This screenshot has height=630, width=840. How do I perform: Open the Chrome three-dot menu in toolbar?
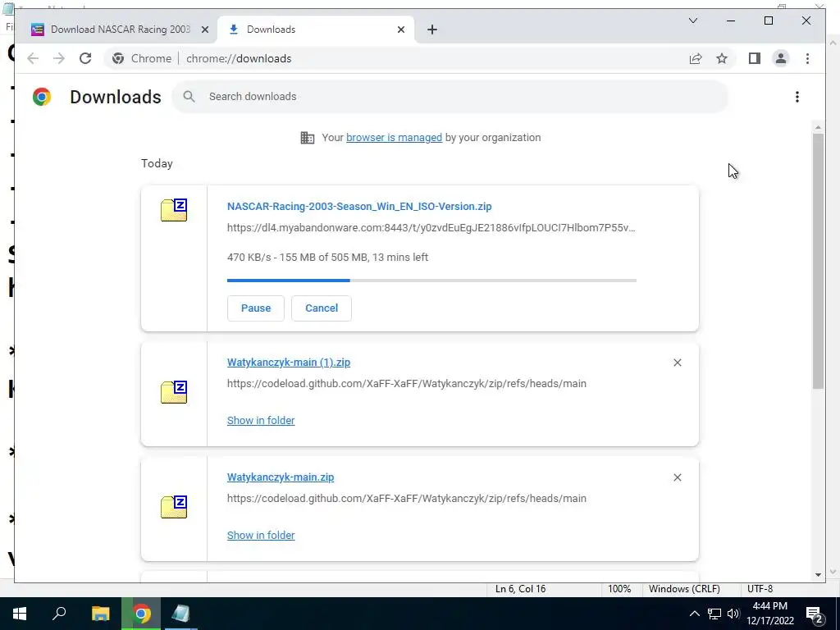coord(807,58)
